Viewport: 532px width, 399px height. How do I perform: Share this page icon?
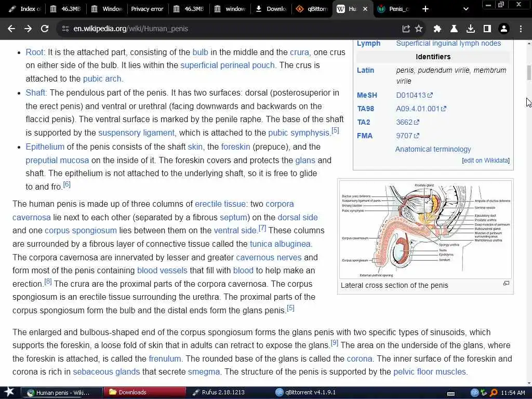click(406, 29)
